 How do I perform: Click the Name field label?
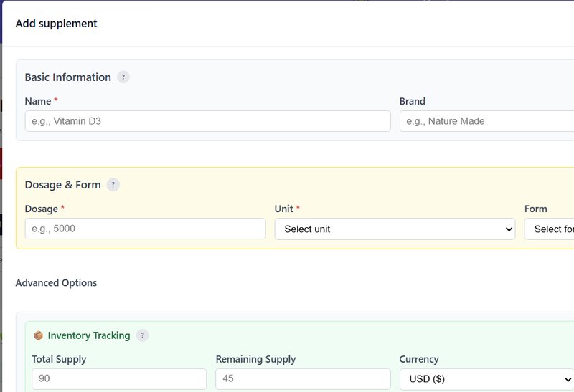[37, 102]
